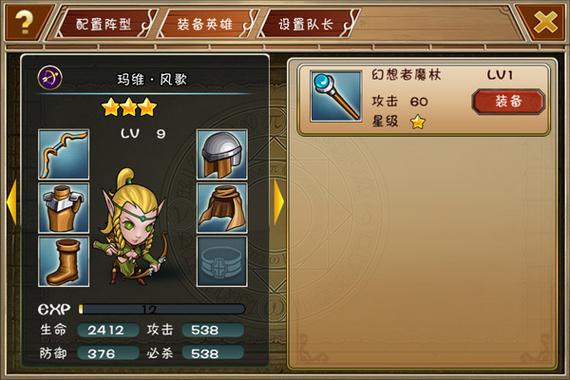Open the question mark help icon
Screen dimensions: 570x380
click(x=24, y=22)
